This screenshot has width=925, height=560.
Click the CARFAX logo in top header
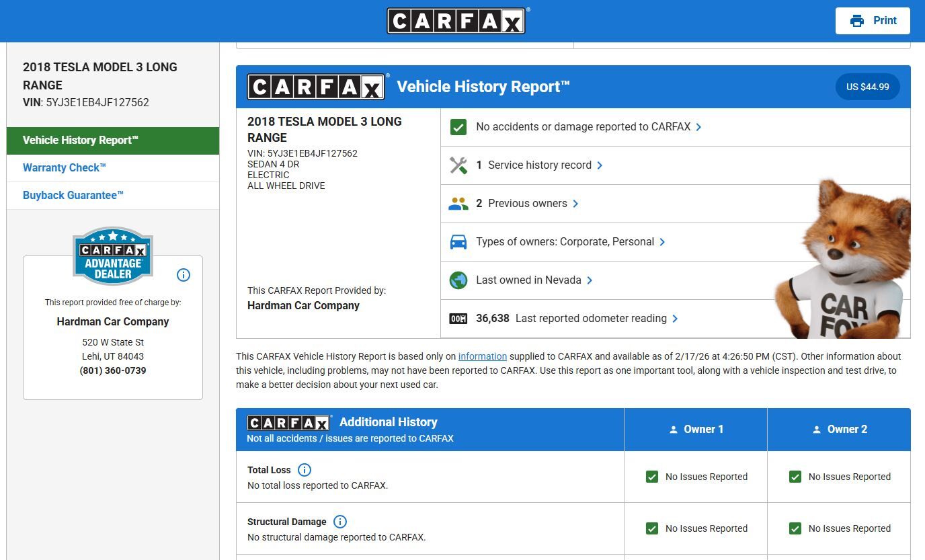point(456,21)
